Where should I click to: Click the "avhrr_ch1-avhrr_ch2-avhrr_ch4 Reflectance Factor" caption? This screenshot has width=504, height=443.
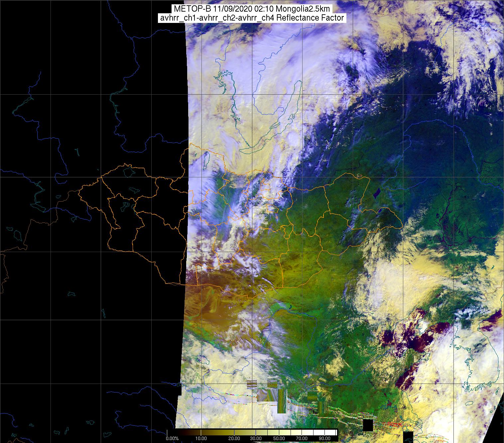tap(252, 18)
